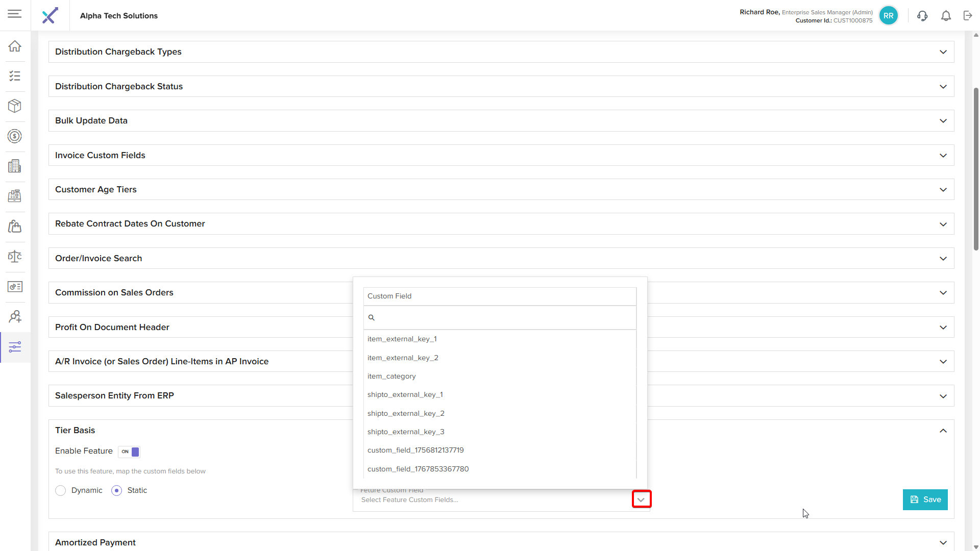Select the Static radio button

(117, 490)
